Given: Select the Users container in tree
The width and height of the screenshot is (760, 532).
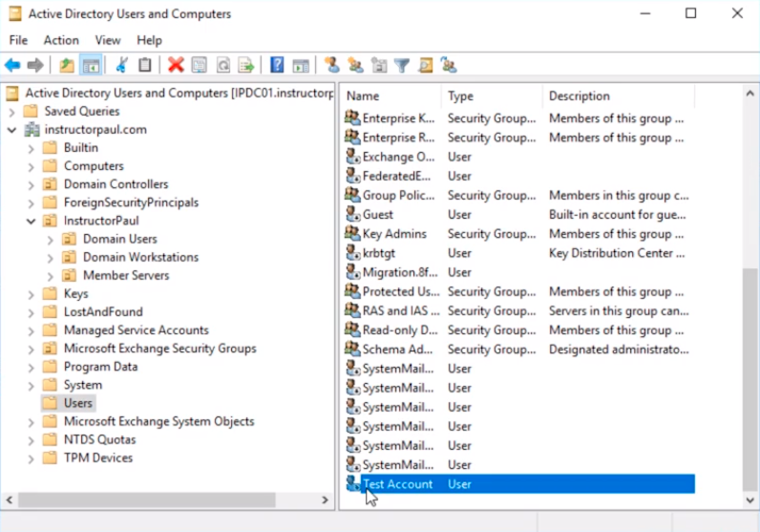Looking at the screenshot, I should (77, 403).
